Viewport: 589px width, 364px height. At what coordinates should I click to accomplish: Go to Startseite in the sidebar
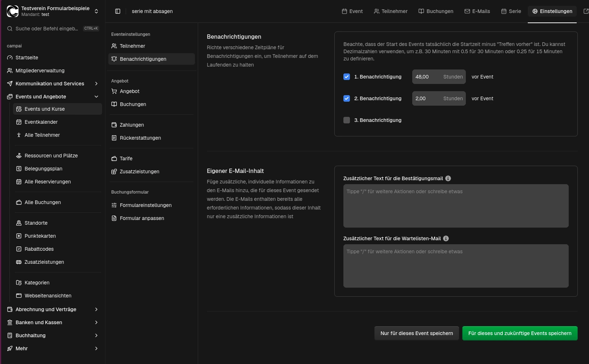point(26,58)
